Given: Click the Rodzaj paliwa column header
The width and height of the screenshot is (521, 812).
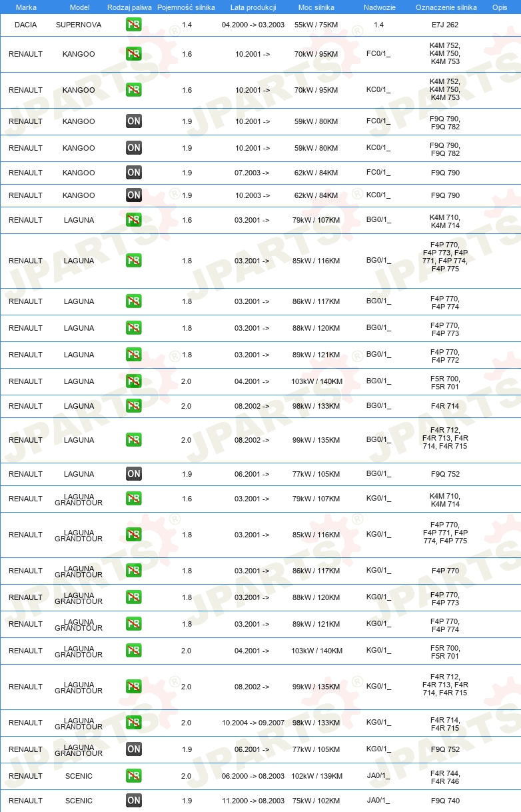Looking at the screenshot, I should coord(129,7).
